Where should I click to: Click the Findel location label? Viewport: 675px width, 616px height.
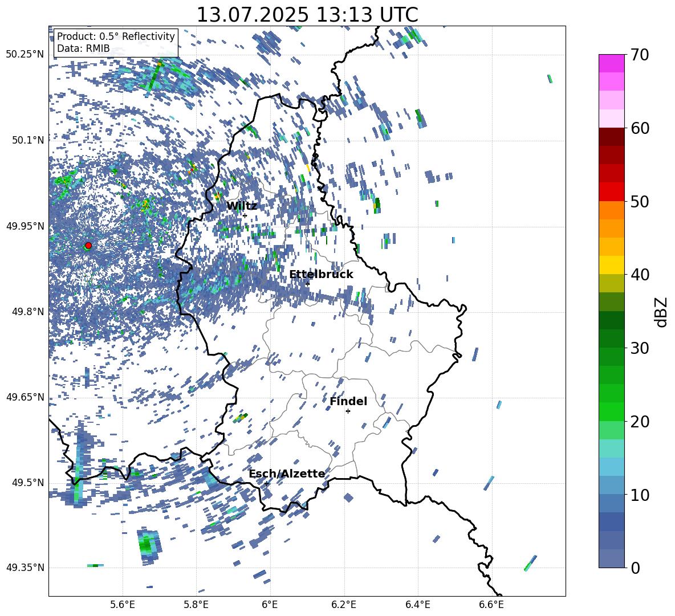coord(348,401)
